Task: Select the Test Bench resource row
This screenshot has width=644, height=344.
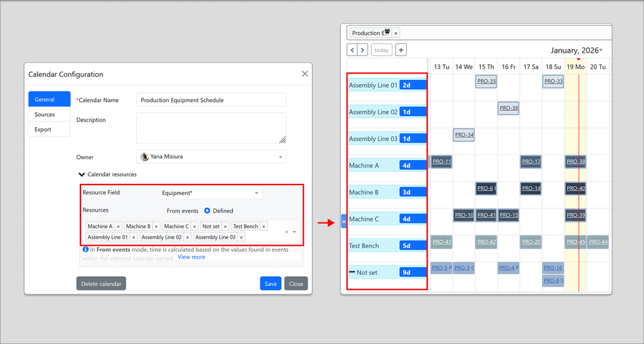Action: tap(387, 245)
